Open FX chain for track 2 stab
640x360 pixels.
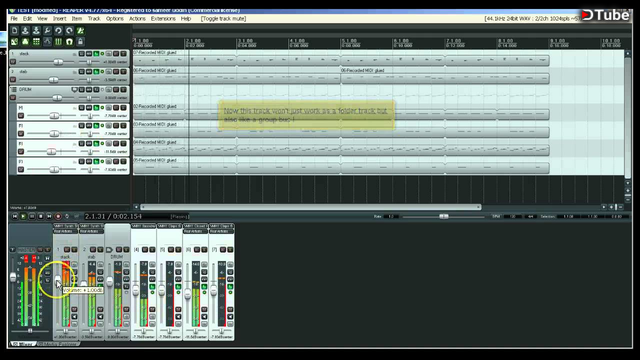tap(96, 71)
